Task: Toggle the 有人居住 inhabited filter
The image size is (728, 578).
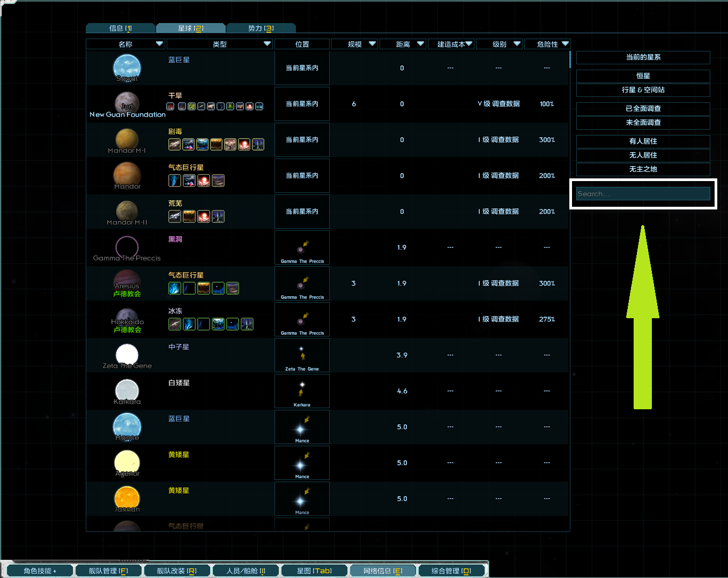Action: pos(642,141)
